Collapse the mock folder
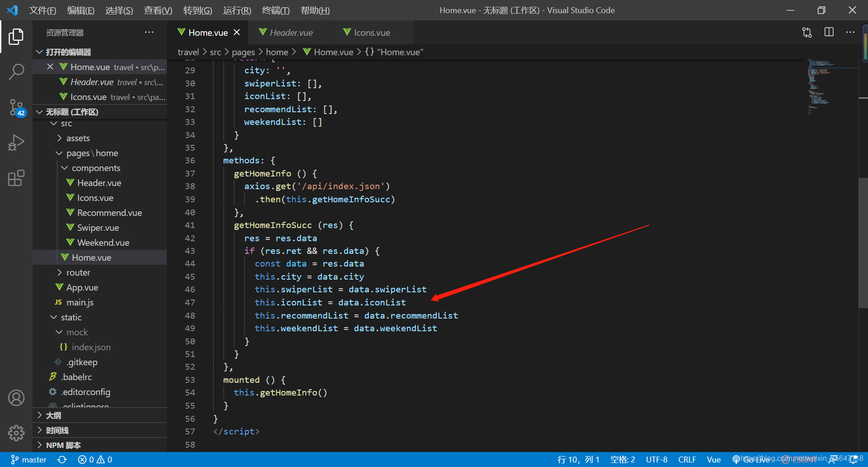Image resolution: width=868 pixels, height=467 pixels. pos(99,332)
